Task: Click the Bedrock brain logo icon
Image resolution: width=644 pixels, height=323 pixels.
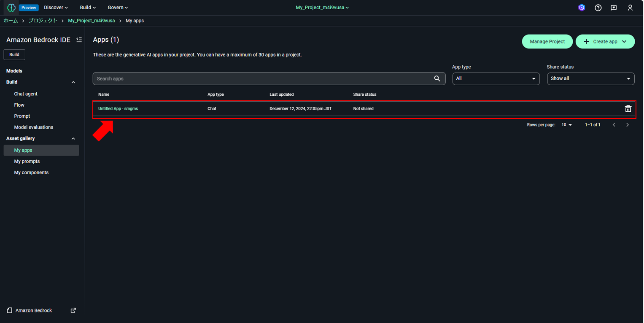Action: tap(11, 8)
